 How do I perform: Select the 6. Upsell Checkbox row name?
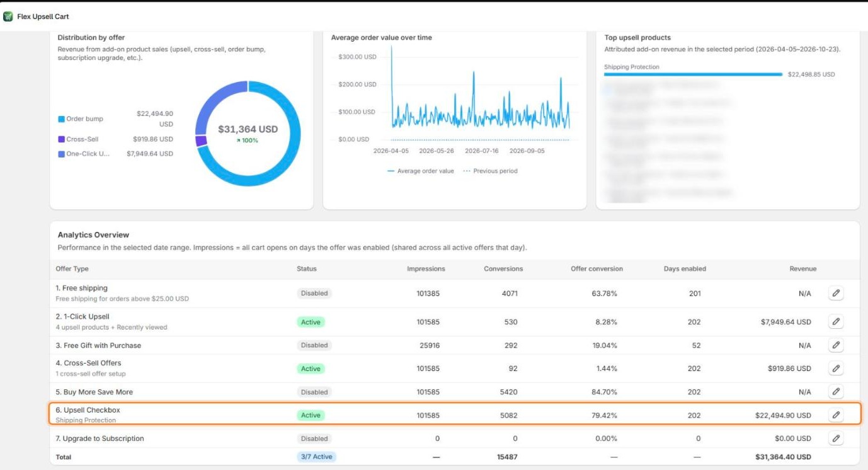(x=88, y=410)
